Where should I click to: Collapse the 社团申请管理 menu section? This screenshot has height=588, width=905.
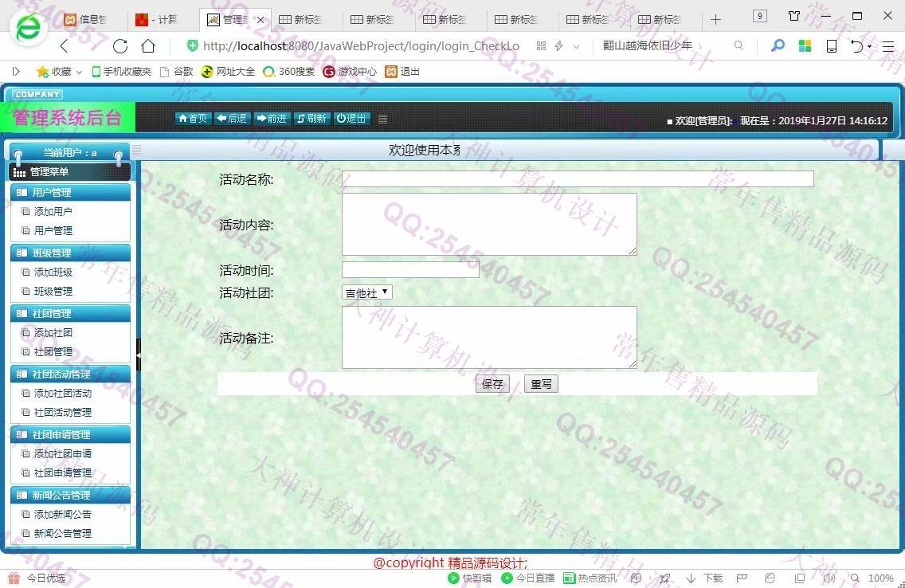pyautogui.click(x=70, y=434)
